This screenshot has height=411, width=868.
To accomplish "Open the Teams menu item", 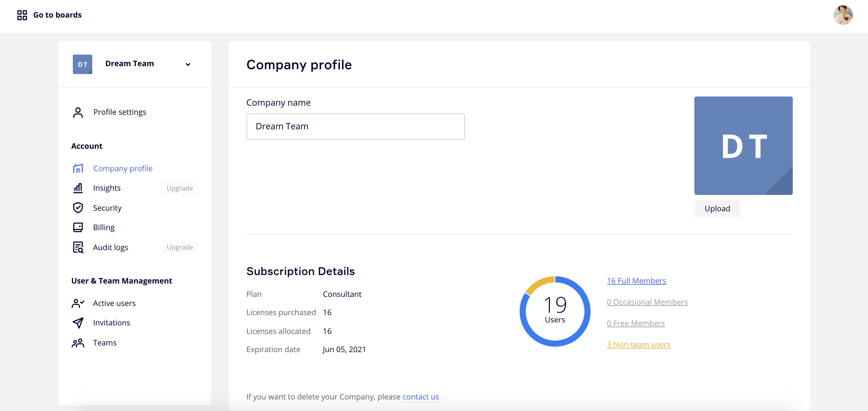I will (x=105, y=343).
